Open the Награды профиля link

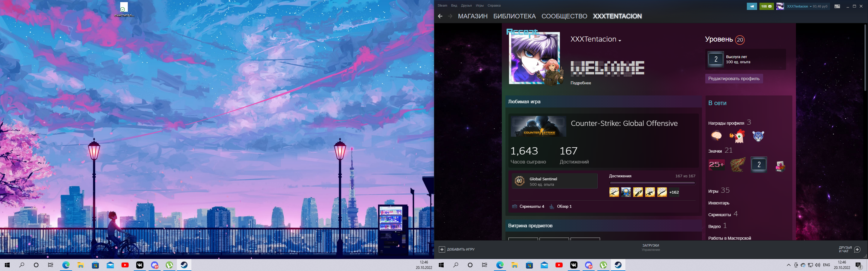click(x=726, y=123)
